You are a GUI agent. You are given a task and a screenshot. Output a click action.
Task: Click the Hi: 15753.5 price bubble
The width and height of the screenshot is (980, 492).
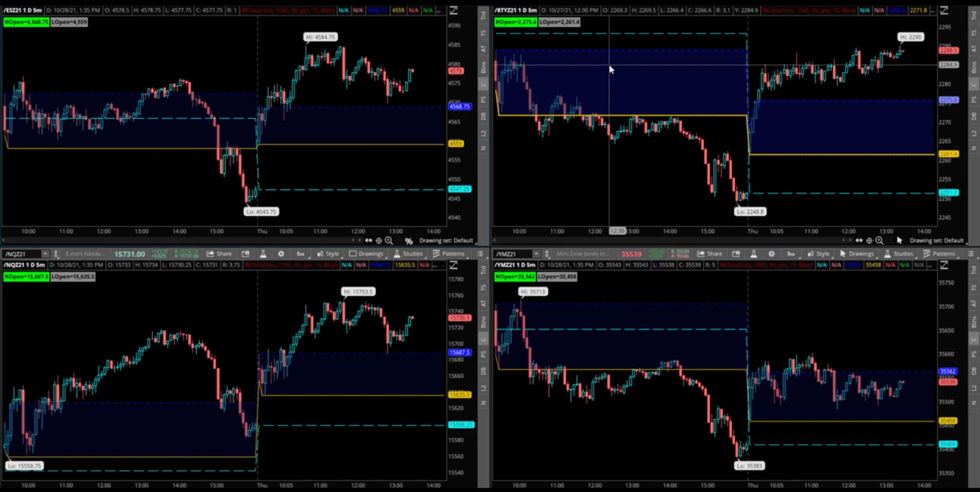[358, 292]
